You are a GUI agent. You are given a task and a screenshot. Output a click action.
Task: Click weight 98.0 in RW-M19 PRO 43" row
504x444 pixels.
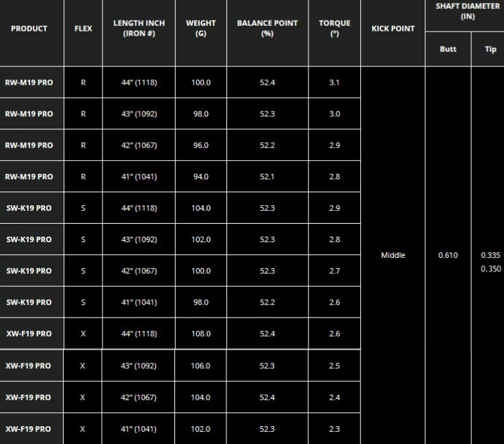click(x=201, y=114)
